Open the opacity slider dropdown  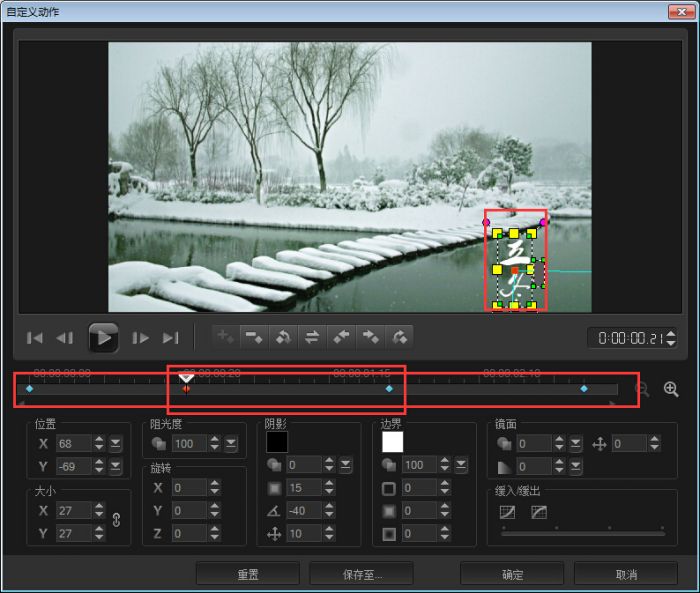pyautogui.click(x=231, y=443)
